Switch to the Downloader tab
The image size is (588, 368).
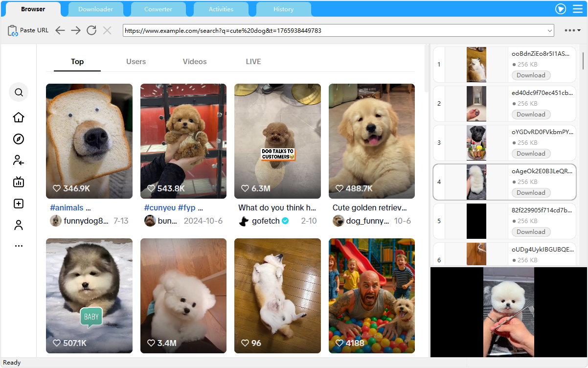[95, 9]
